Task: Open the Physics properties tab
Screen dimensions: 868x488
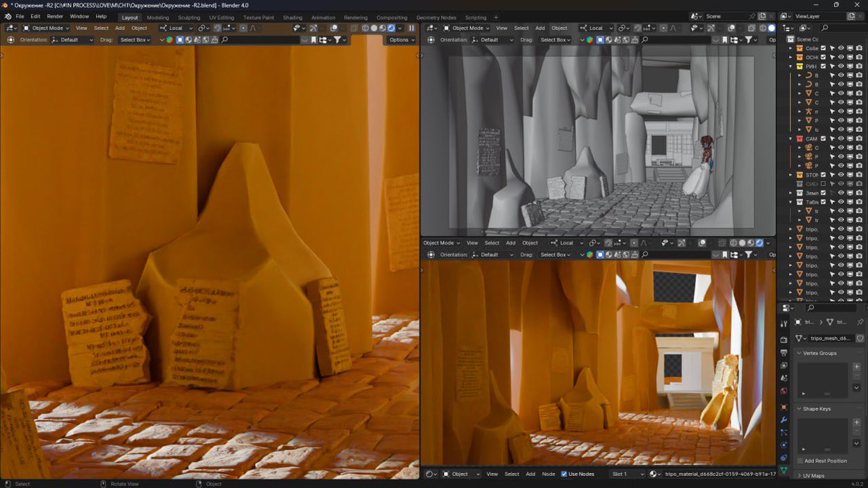Action: pos(784,445)
